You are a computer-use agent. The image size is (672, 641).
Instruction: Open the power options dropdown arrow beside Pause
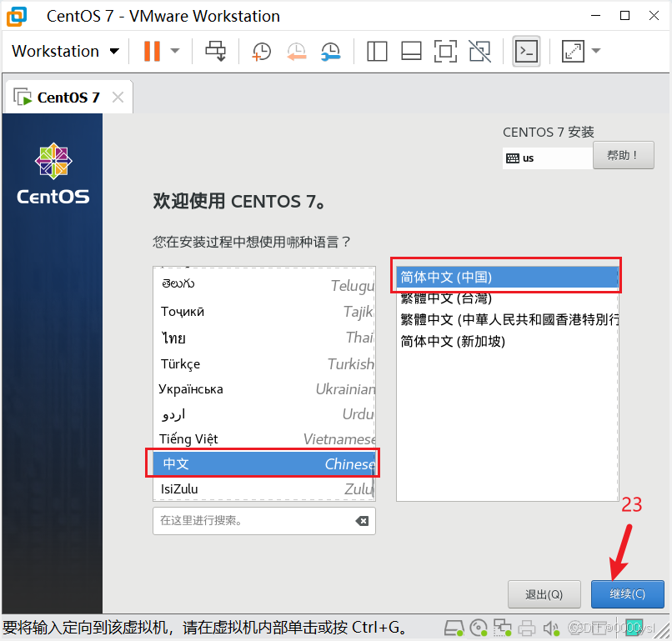click(x=174, y=51)
